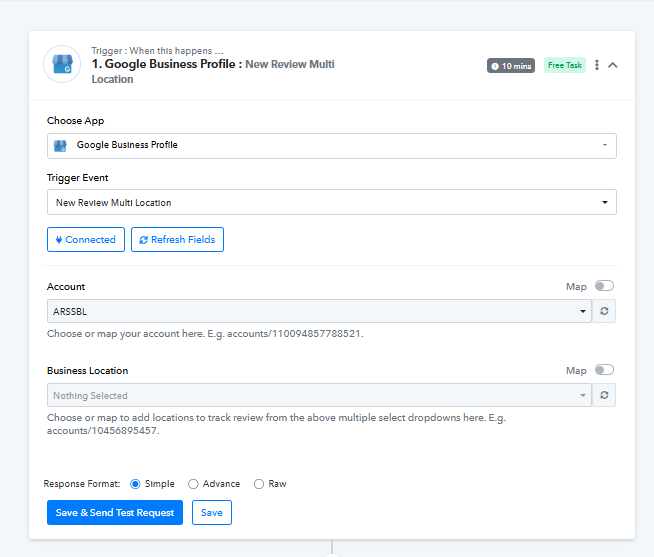Image resolution: width=654 pixels, height=557 pixels.
Task: Click the Refresh Fields button
Action: pyautogui.click(x=177, y=239)
